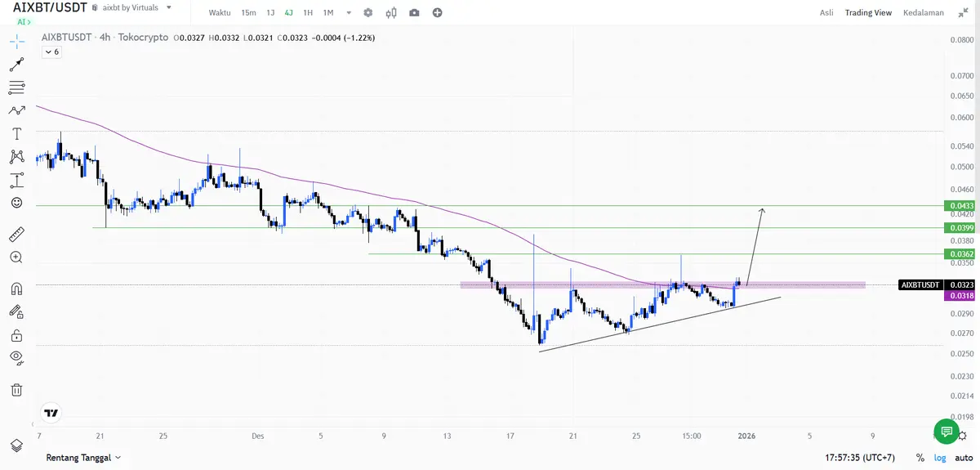980x470 pixels.
Task: Select the crosshair cursor tool
Action: (16, 42)
